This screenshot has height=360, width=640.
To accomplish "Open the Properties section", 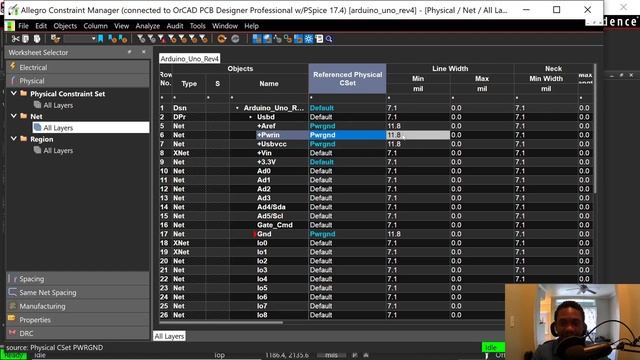I will point(78,320).
